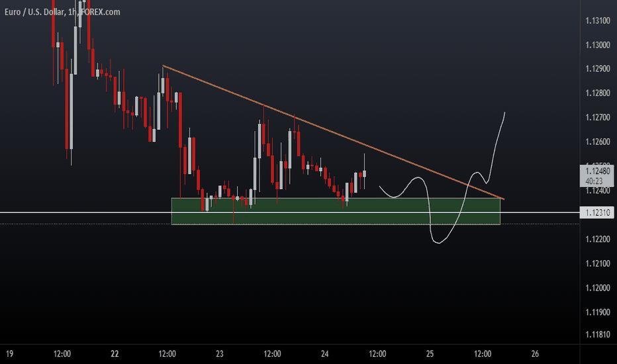Screen dimensions: 617x364
Task: Select the 1.12200 price axis label
Action: (597, 240)
